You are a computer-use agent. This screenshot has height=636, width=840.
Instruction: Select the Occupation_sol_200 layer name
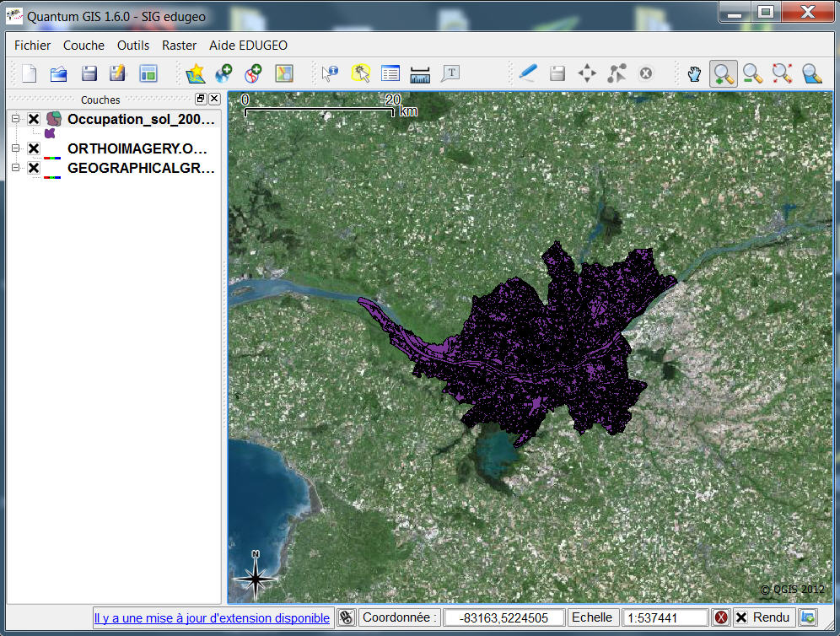141,119
